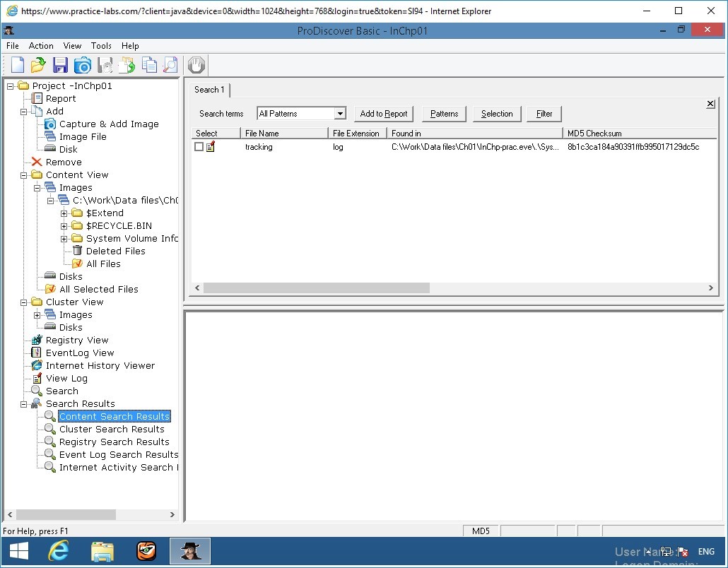Click the Save Project floppy icon
The width and height of the screenshot is (728, 568).
coord(60,65)
